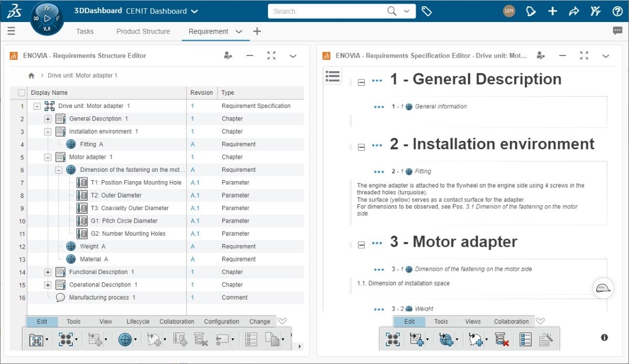Sort by the Display Name column header

[49, 93]
